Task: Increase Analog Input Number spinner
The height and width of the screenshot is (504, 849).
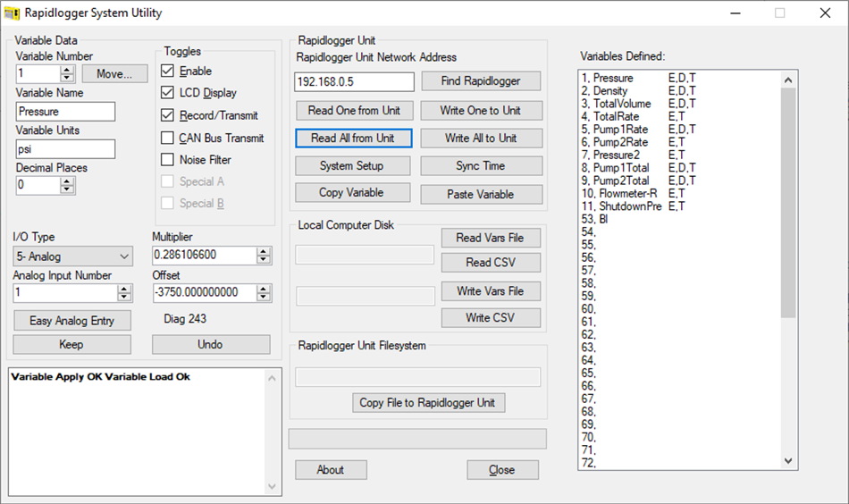Action: [124, 289]
